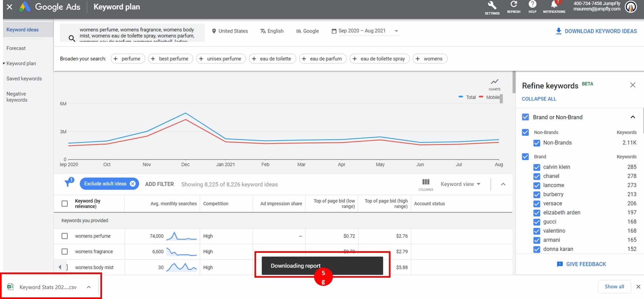Image resolution: width=644 pixels, height=299 pixels.
Task: Open Keyword ideas in sidebar
Action: point(23,30)
